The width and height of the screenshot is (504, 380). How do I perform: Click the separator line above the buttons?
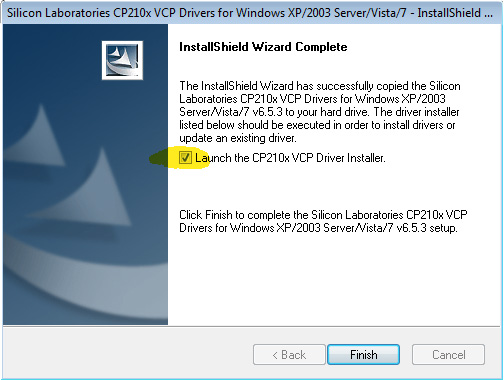click(x=252, y=326)
